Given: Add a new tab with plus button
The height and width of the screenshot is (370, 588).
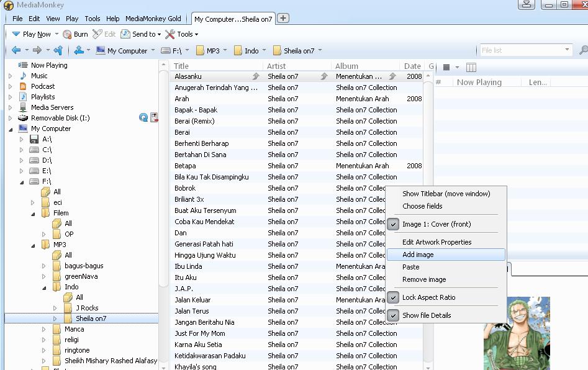Looking at the screenshot, I should (x=283, y=18).
